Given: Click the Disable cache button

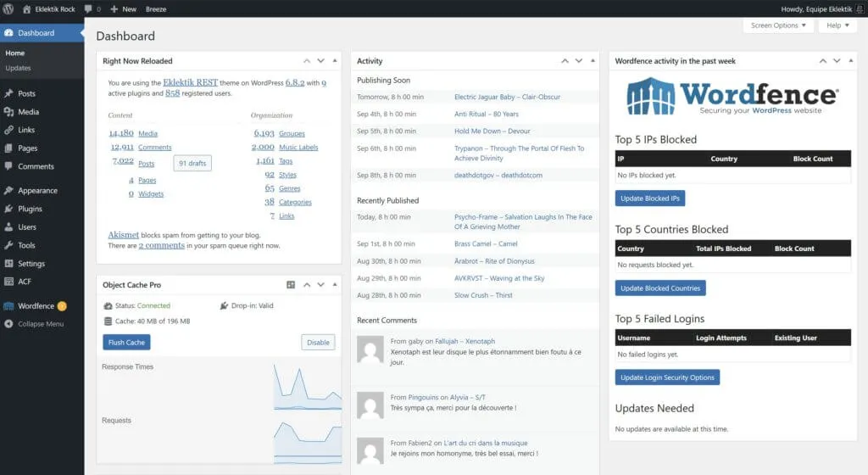Looking at the screenshot, I should (318, 342).
